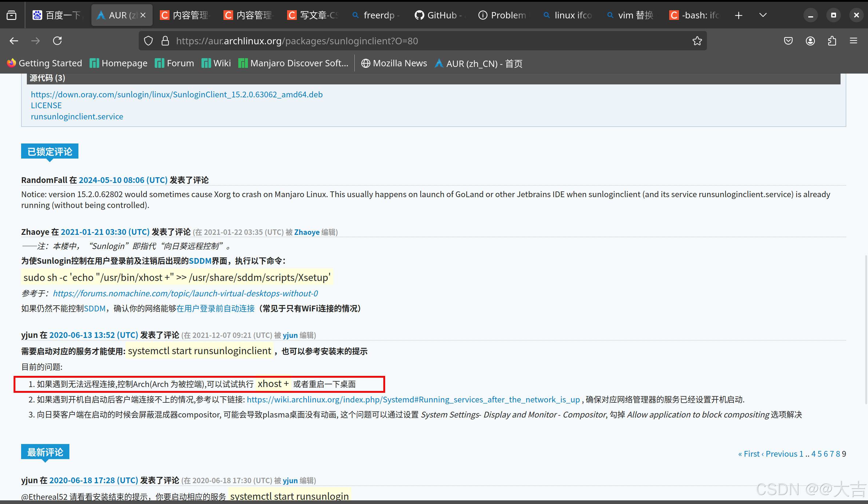Open the Firefox application menu

coord(854,41)
